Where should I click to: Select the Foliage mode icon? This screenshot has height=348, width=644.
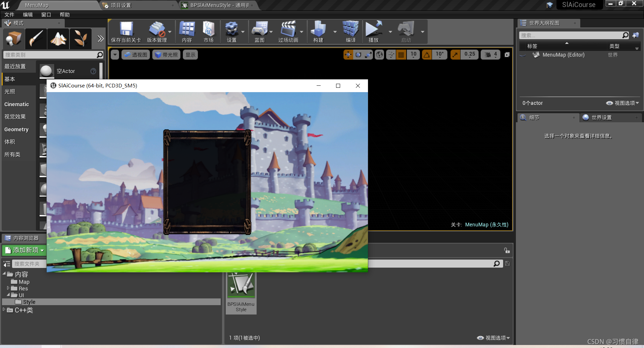(80, 39)
